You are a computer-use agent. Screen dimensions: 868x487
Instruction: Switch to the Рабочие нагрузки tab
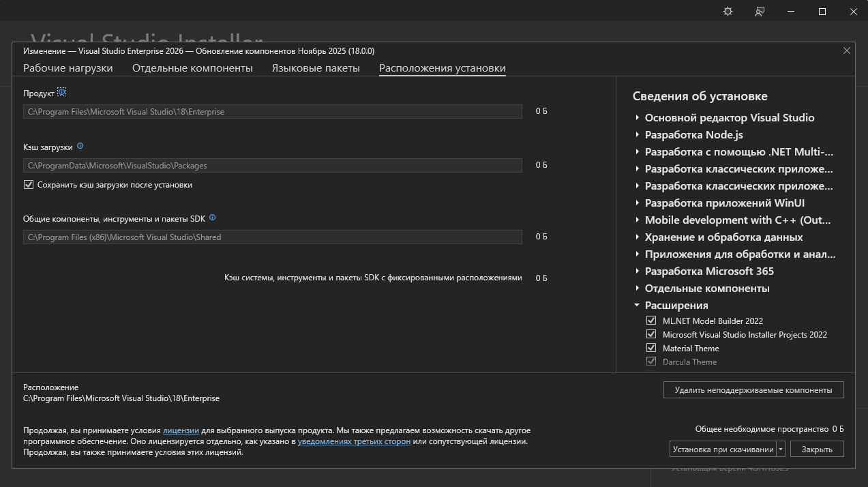[68, 68]
